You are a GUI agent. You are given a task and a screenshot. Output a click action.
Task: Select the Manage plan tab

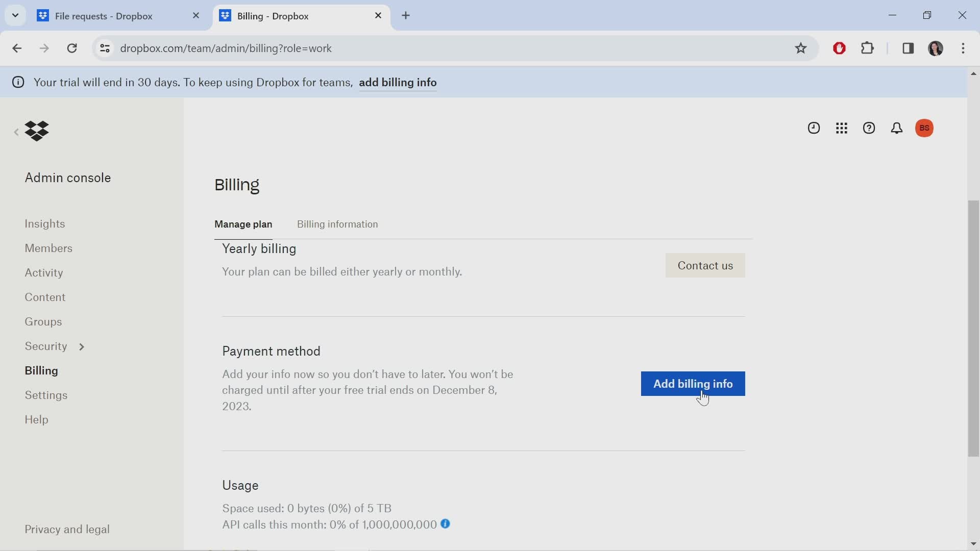click(243, 224)
